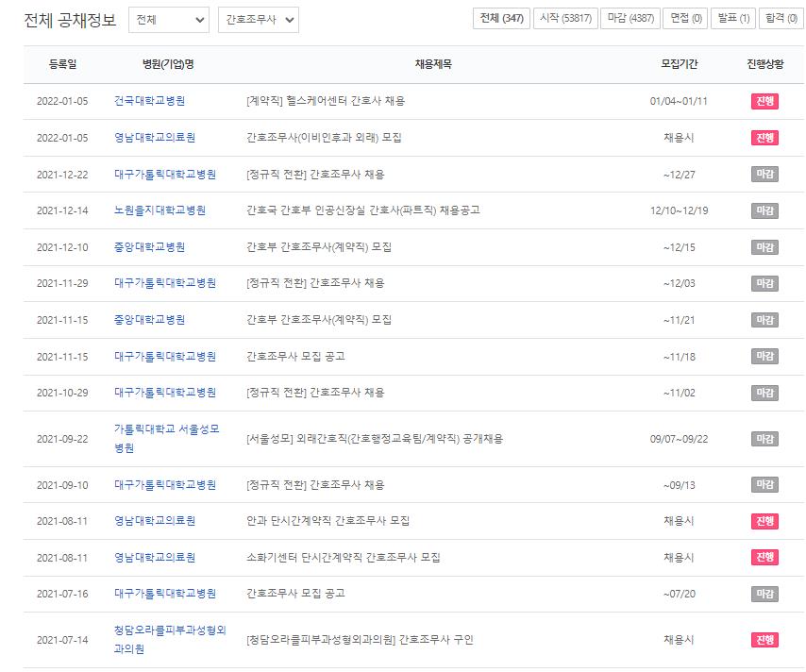Click the 진행상황 column header
Viewport: 806px width, 672px height.
point(764,64)
